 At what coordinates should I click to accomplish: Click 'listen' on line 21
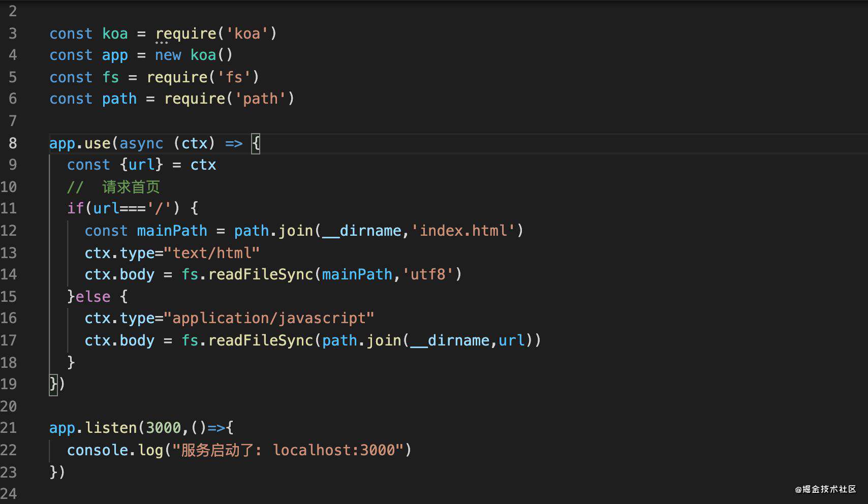pyautogui.click(x=111, y=428)
